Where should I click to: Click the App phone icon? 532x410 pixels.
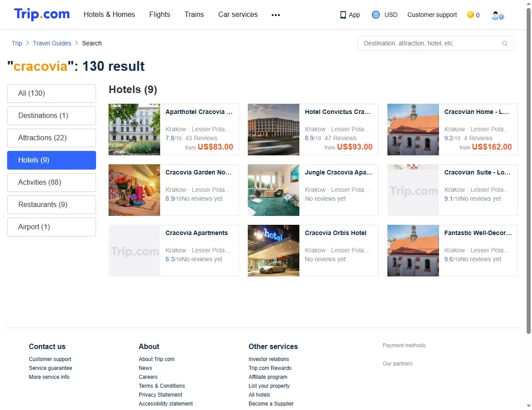pyautogui.click(x=343, y=15)
